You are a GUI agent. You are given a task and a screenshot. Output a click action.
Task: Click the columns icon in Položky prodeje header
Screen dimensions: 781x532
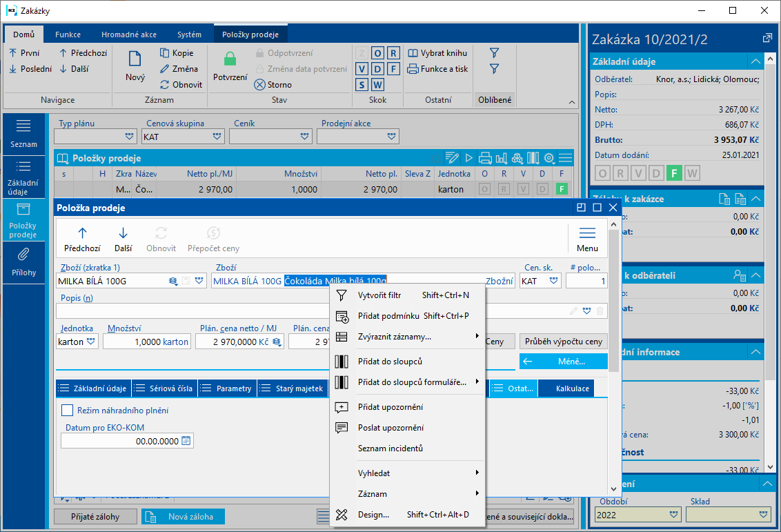tap(533, 159)
